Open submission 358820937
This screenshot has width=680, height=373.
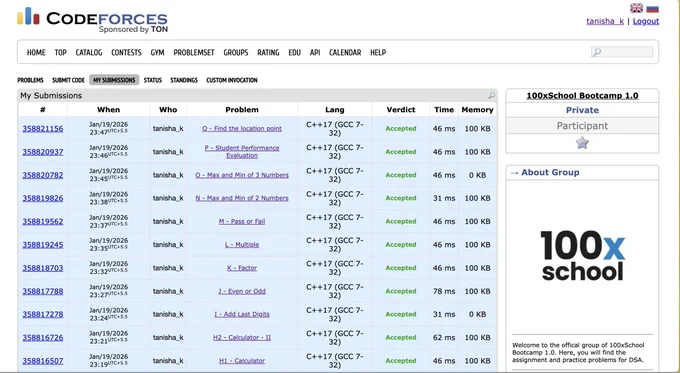tap(43, 152)
